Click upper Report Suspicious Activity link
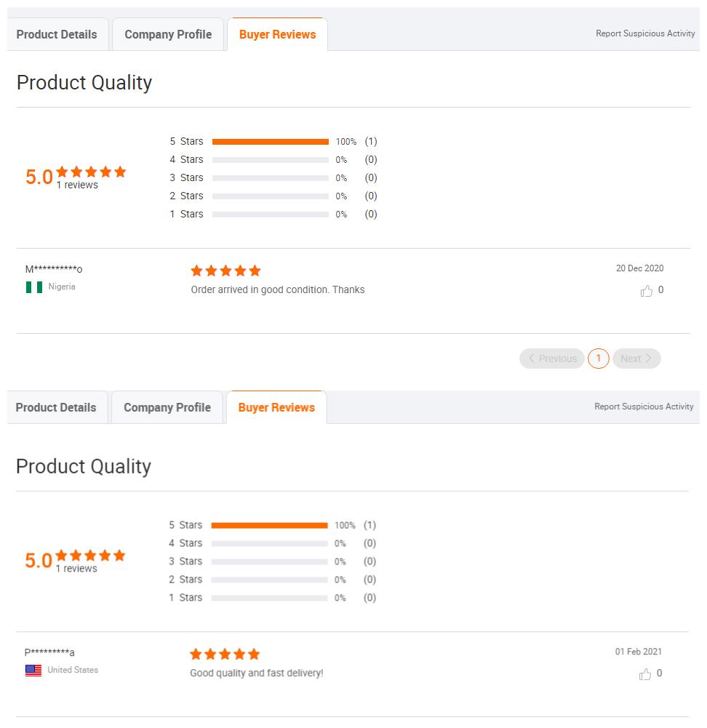The image size is (707, 728). pyautogui.click(x=645, y=33)
